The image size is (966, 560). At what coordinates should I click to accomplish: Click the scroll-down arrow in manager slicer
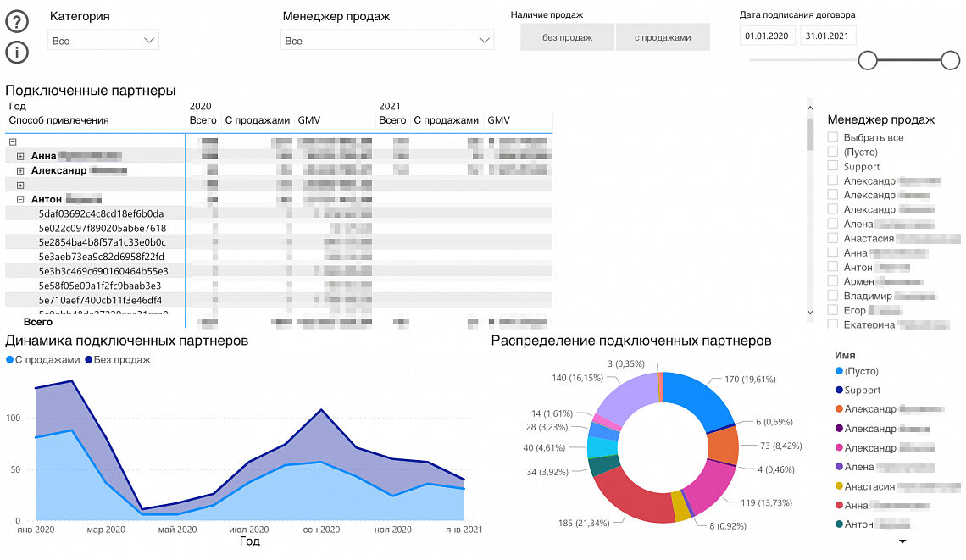pyautogui.click(x=809, y=313)
